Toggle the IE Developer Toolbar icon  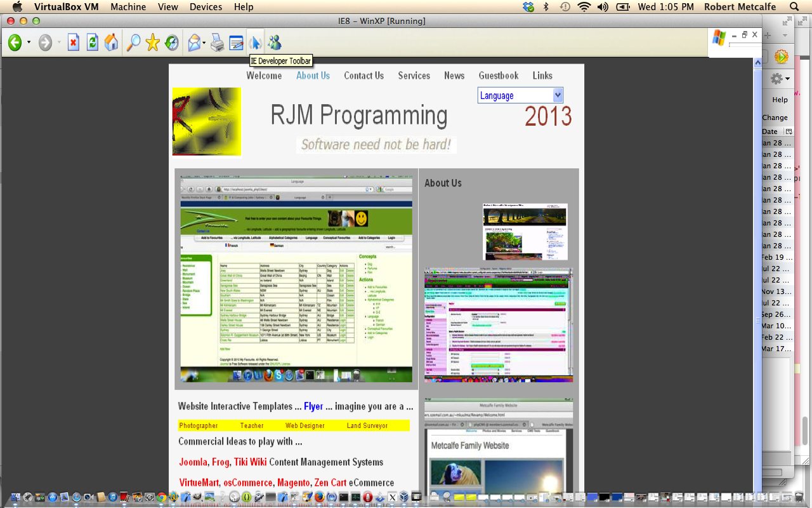point(255,43)
